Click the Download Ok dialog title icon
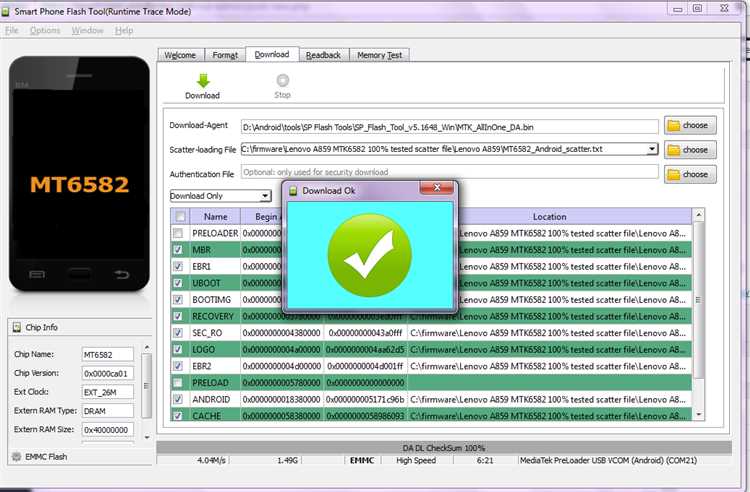Viewport: 750px width, 492px height. (x=293, y=190)
